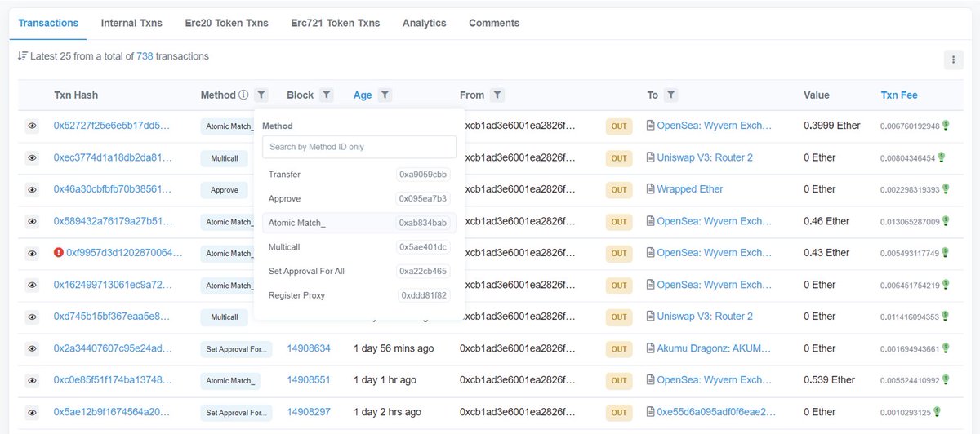Open filter for the Block column
The width and height of the screenshot is (980, 434).
click(x=326, y=95)
